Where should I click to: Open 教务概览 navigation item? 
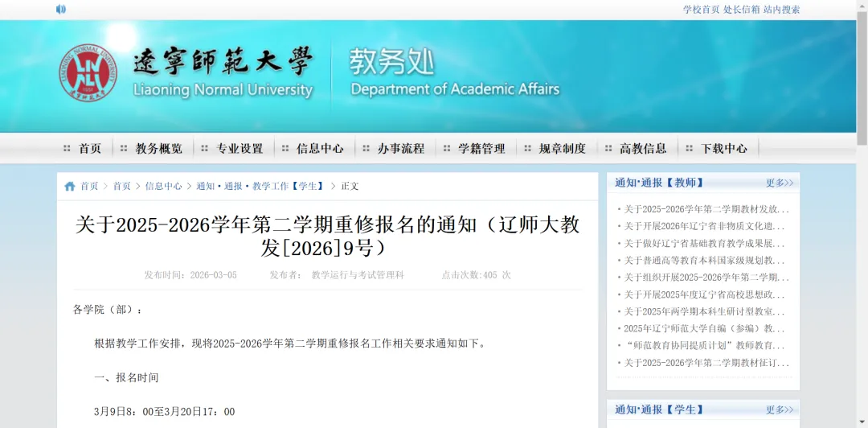point(159,149)
